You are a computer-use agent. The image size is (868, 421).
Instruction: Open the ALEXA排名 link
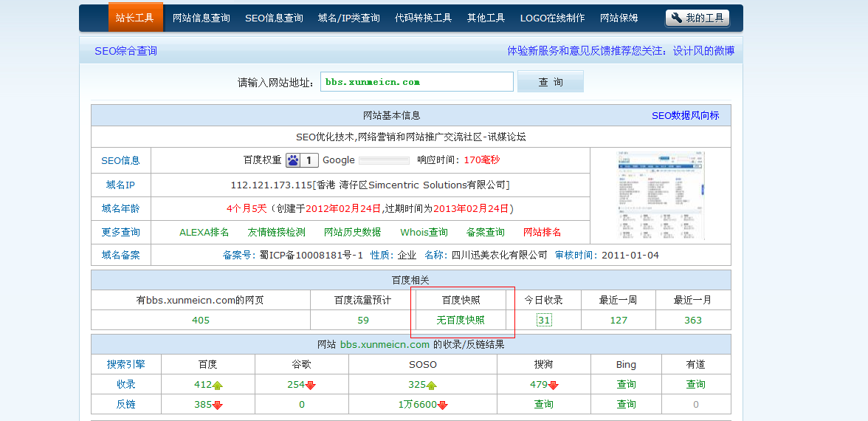pyautogui.click(x=204, y=232)
